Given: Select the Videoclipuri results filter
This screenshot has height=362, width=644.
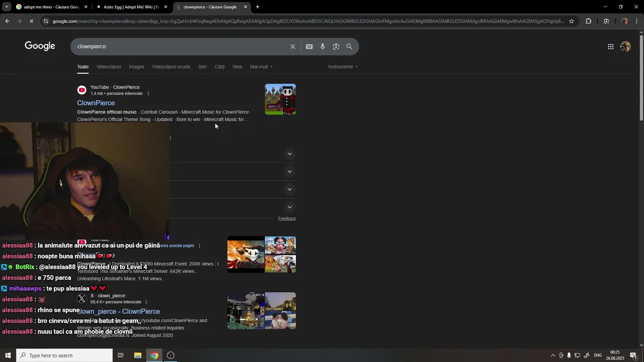Looking at the screenshot, I should coord(109,67).
